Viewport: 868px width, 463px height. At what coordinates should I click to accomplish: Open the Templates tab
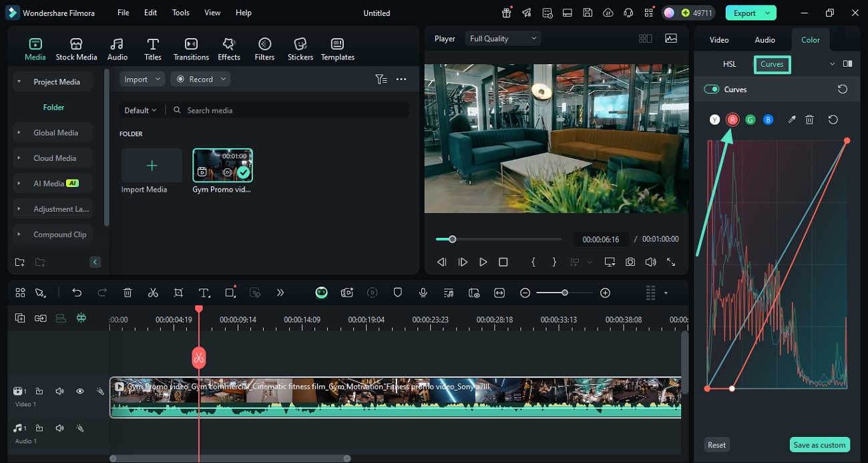pyautogui.click(x=338, y=49)
